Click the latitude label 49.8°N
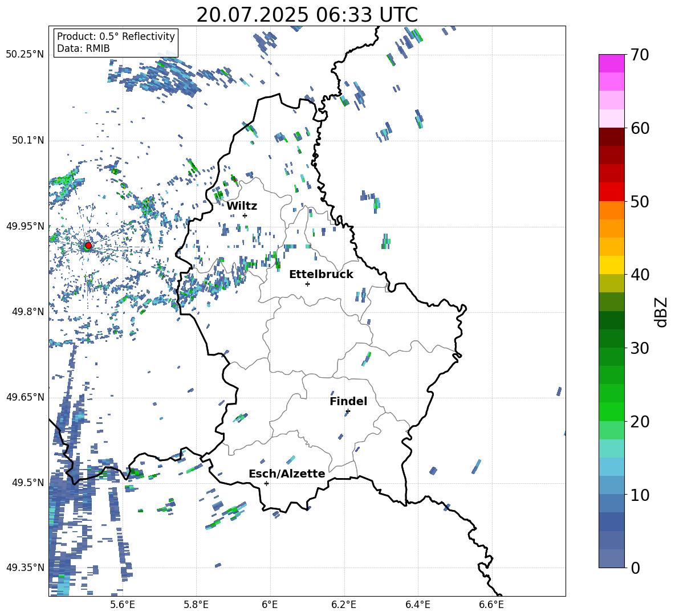Viewport: 675px width, 616px height. pyautogui.click(x=27, y=312)
